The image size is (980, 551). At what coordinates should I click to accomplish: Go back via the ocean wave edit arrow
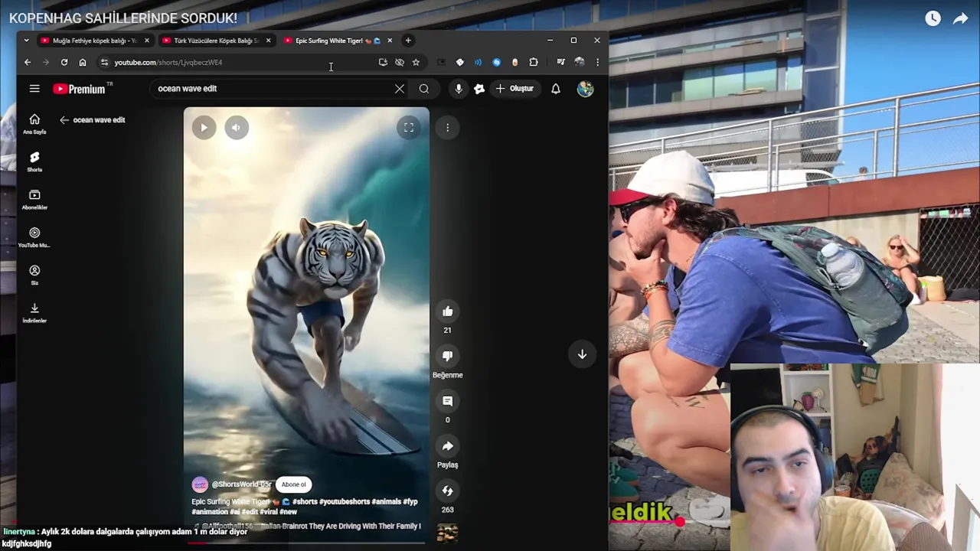click(x=64, y=120)
